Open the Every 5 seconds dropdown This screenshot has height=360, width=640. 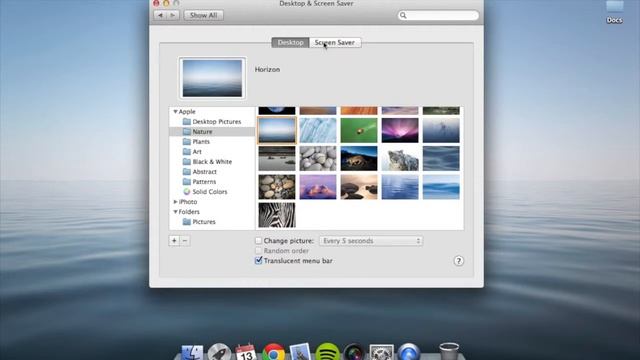pos(371,241)
